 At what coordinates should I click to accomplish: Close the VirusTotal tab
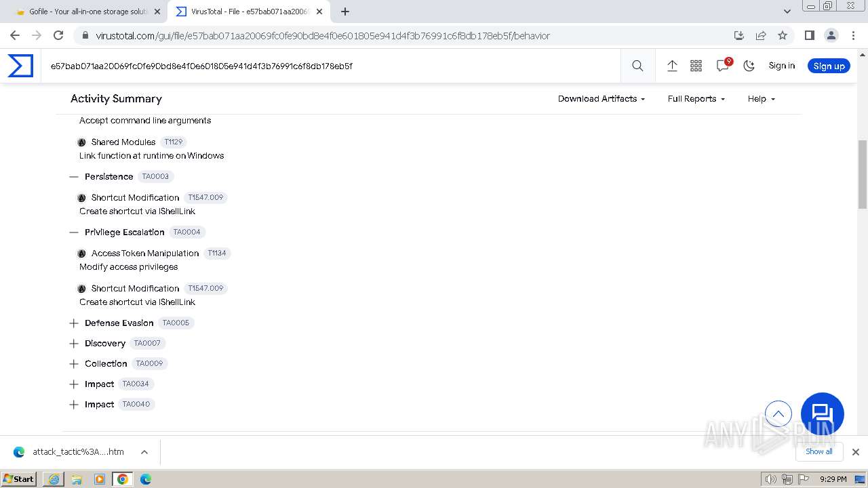[319, 12]
